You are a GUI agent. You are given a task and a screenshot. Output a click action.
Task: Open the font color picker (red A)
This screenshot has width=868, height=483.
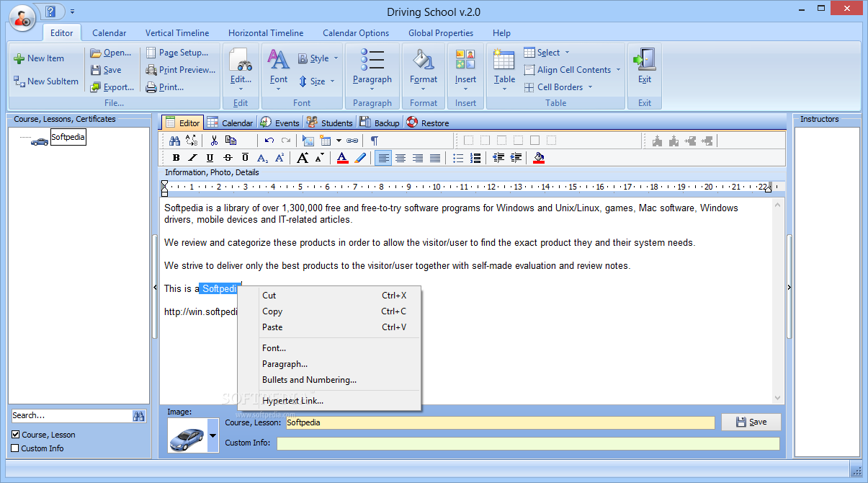342,158
